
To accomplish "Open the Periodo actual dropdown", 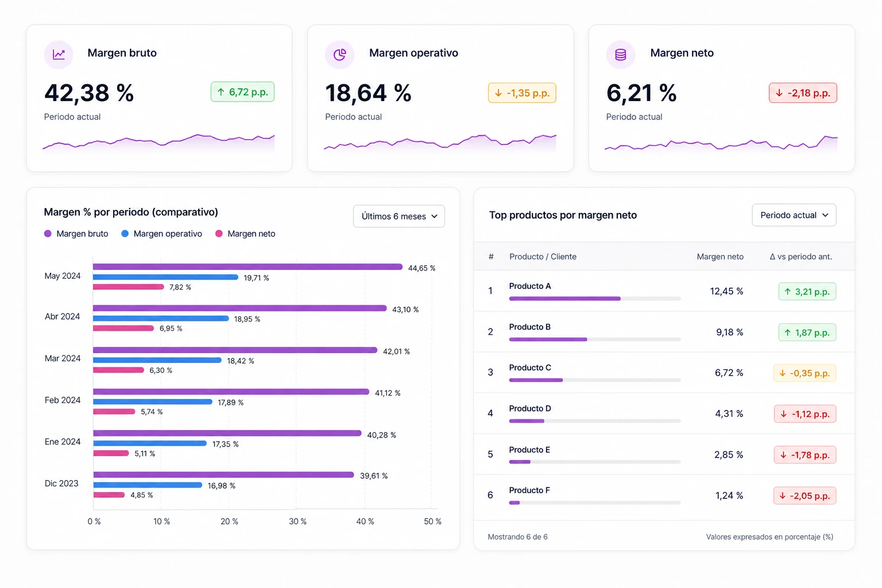I will coord(794,215).
